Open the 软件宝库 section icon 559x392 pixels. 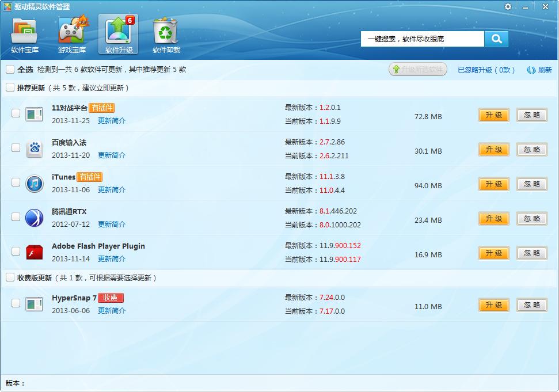24,33
